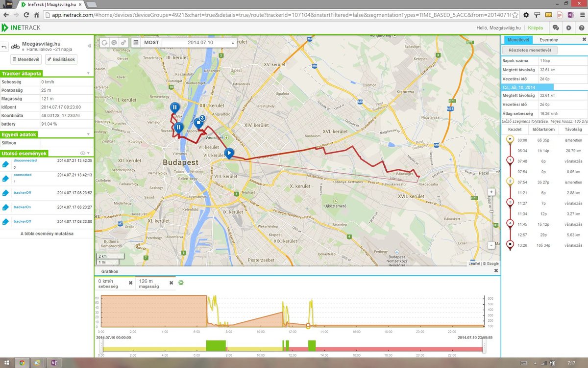
Task: Zoom in the map with plus button
Action: pos(491,192)
